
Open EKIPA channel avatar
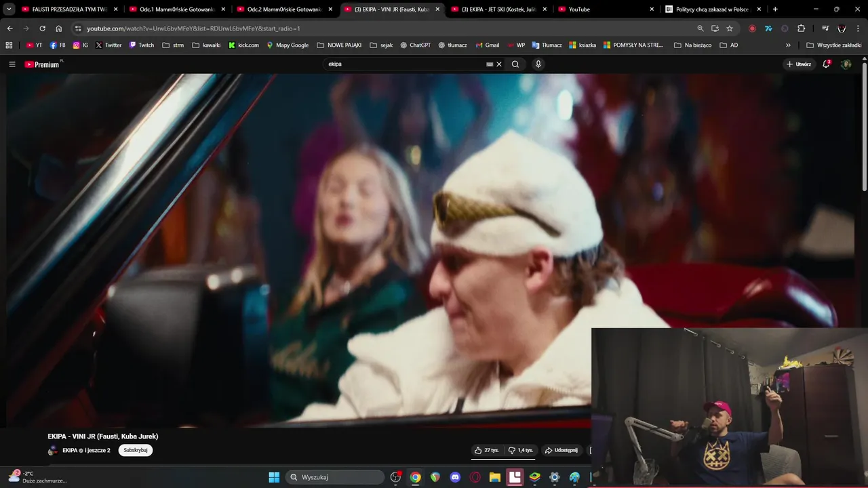[x=53, y=450]
